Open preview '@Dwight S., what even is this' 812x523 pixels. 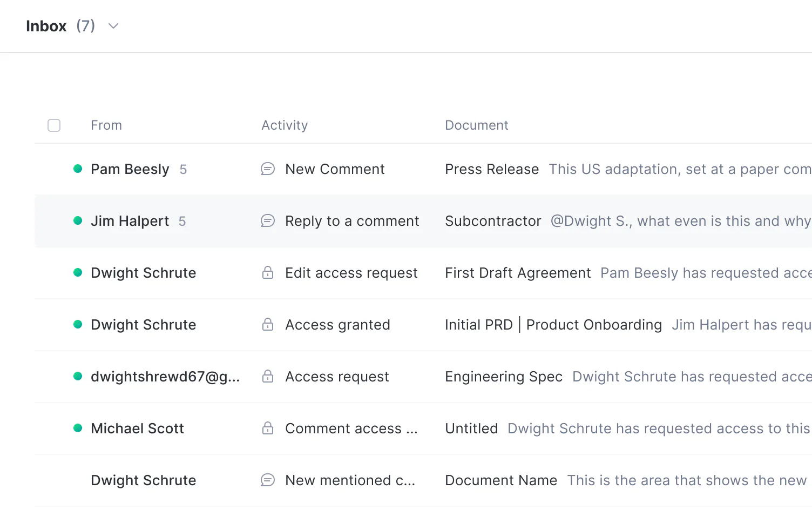pyautogui.click(x=681, y=221)
